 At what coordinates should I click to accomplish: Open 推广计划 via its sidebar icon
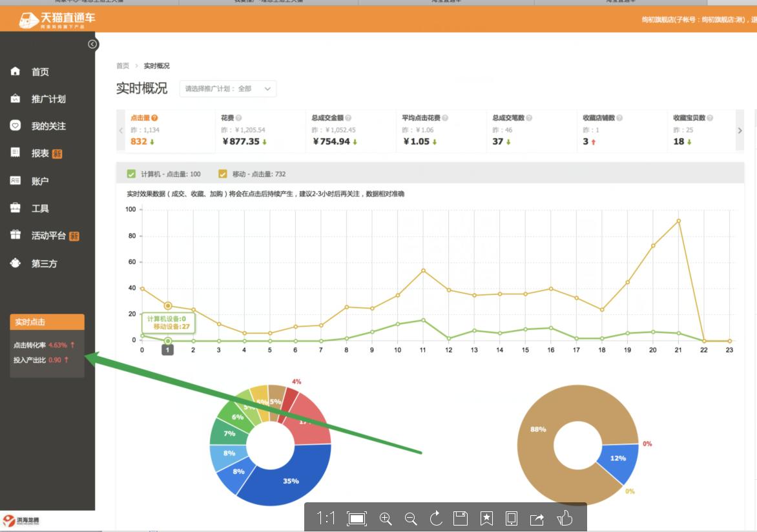tap(16, 98)
